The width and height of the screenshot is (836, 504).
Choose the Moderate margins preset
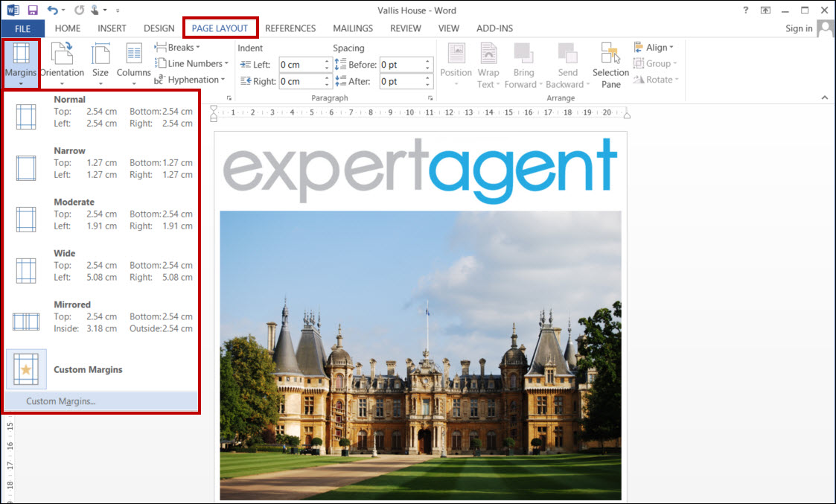[101, 215]
